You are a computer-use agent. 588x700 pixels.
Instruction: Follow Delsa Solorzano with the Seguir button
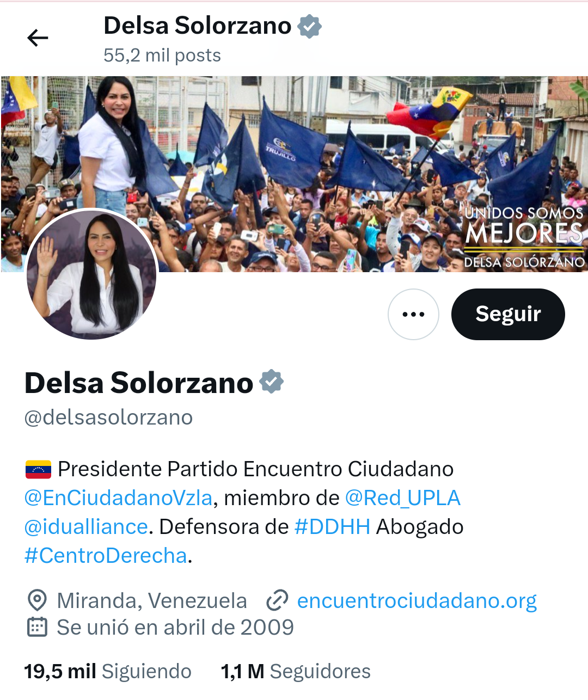tap(508, 314)
